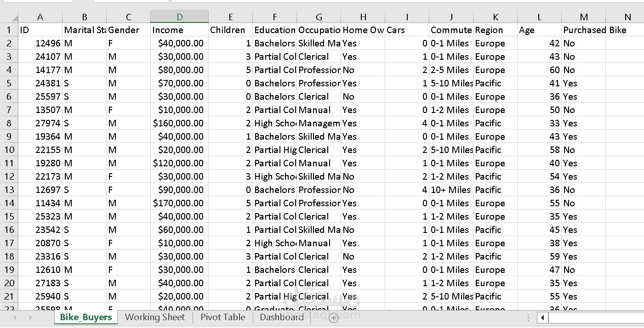
Task: Click the Cars header cell
Action: 407,30
